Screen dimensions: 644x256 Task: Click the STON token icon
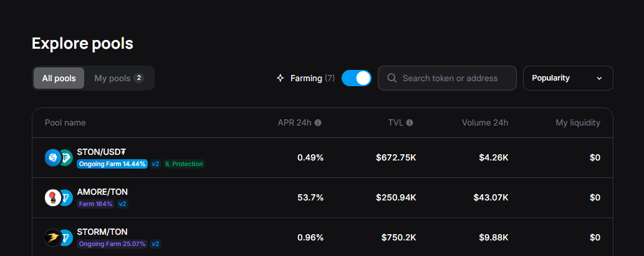[52, 158]
